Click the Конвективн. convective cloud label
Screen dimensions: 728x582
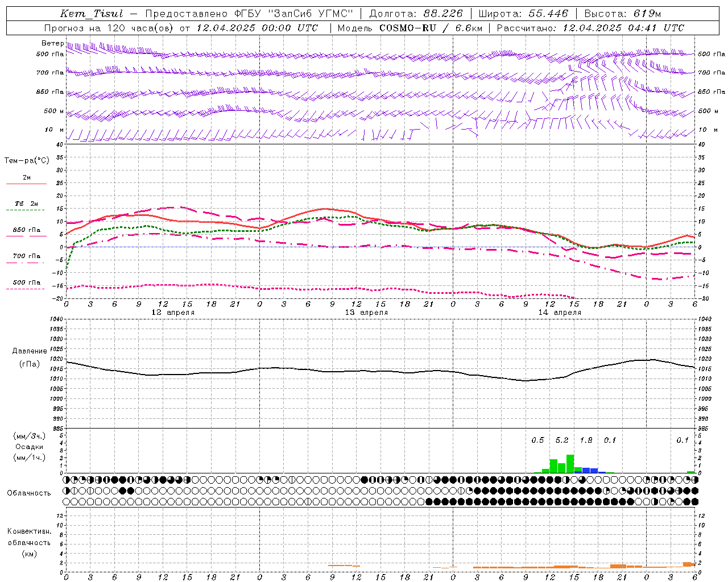coord(29,531)
